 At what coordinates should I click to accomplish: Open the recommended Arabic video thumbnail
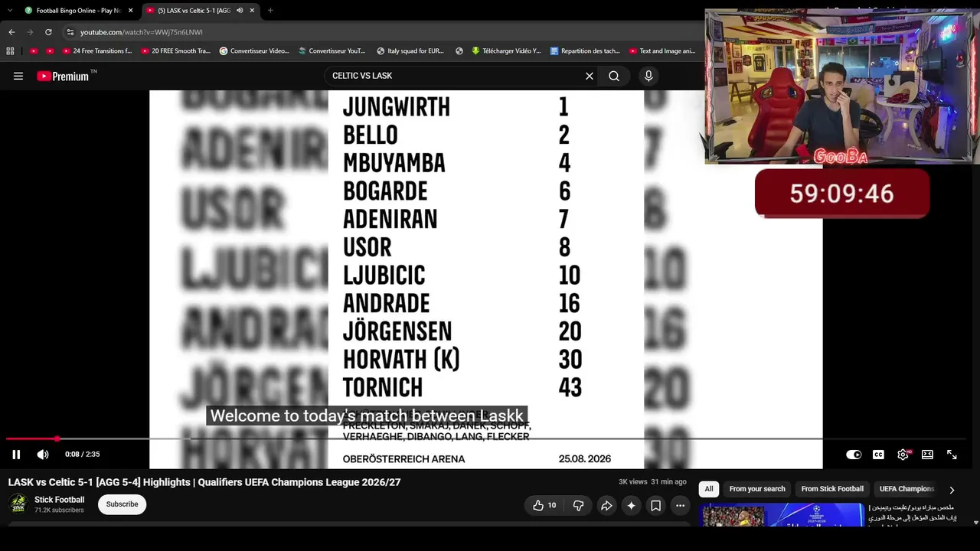point(781,514)
